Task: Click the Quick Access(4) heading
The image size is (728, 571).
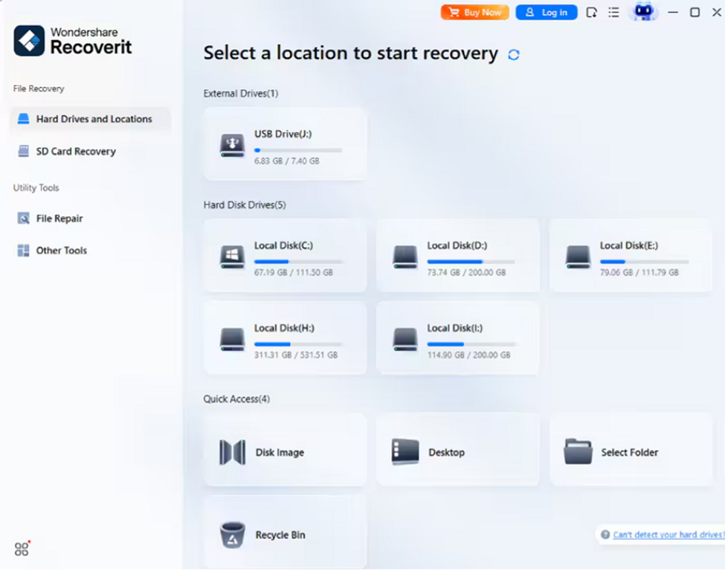Action: click(x=237, y=400)
